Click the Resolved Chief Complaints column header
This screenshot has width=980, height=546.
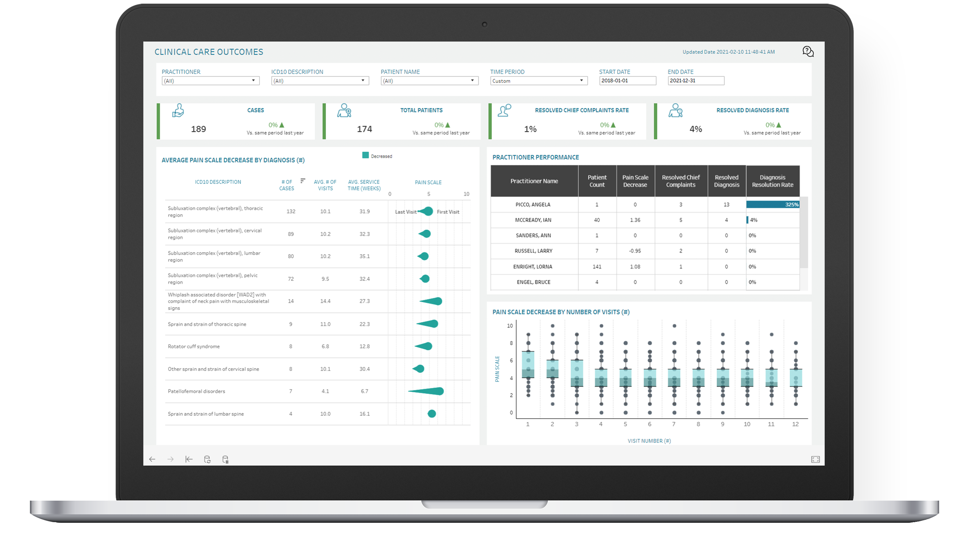(x=681, y=181)
